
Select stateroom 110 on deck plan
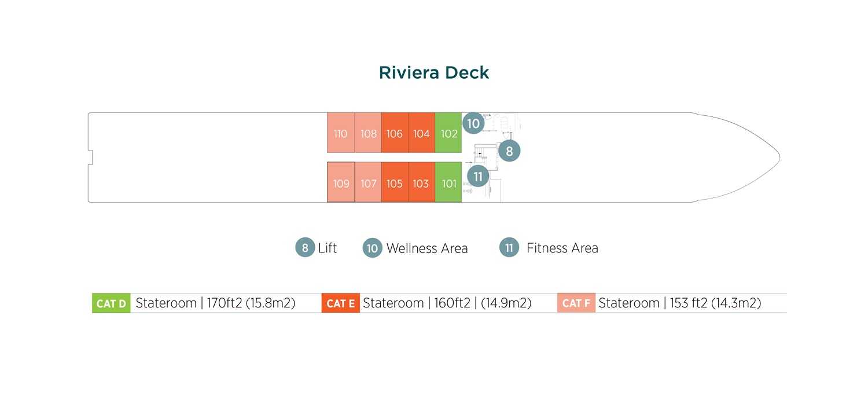(x=341, y=133)
